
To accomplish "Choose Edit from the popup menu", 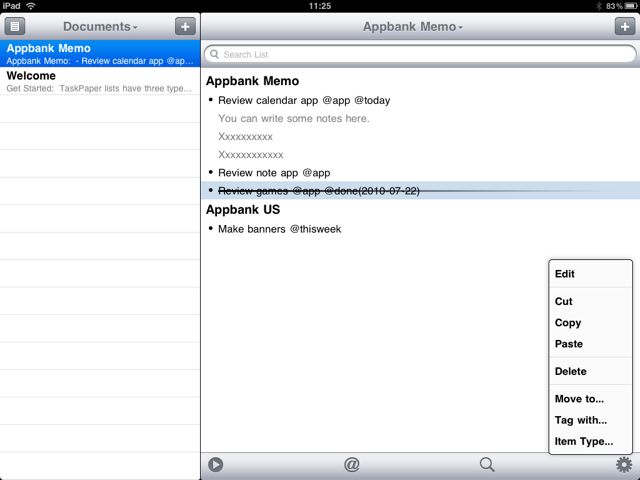I will pos(591,274).
